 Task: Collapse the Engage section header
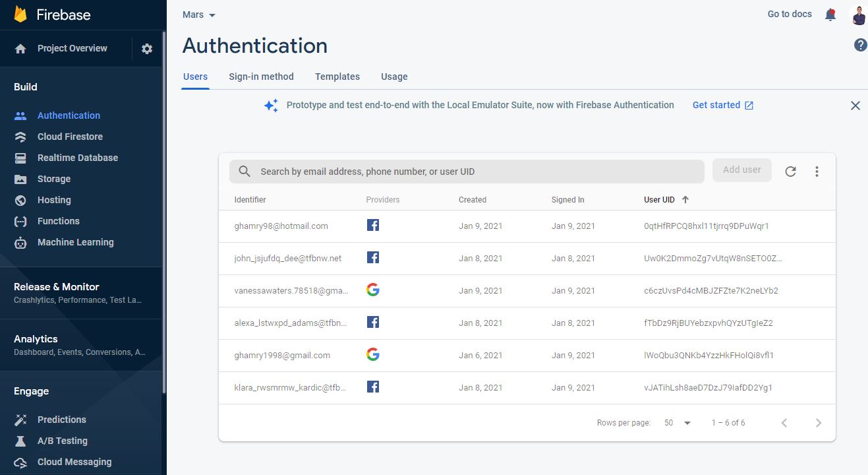pyautogui.click(x=31, y=391)
